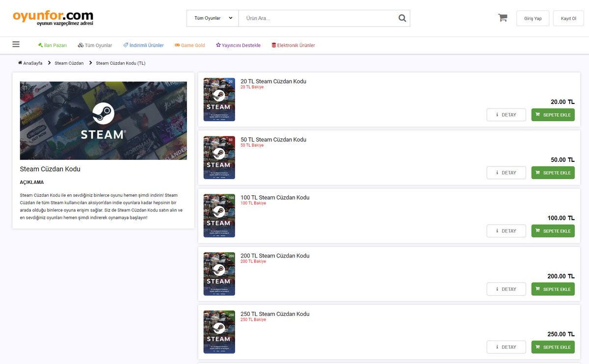Open 20 TL Steam Cüzdan Kodu title
The width and height of the screenshot is (589, 364).
pos(273,81)
